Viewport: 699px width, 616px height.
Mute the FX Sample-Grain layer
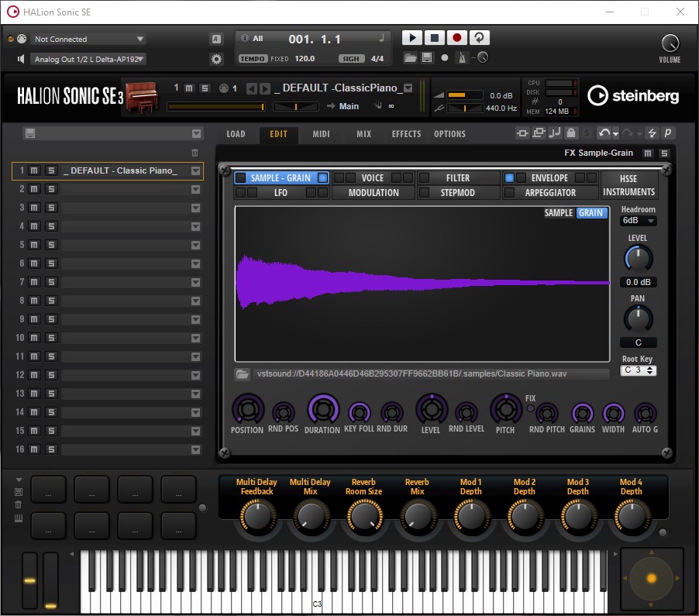click(648, 153)
